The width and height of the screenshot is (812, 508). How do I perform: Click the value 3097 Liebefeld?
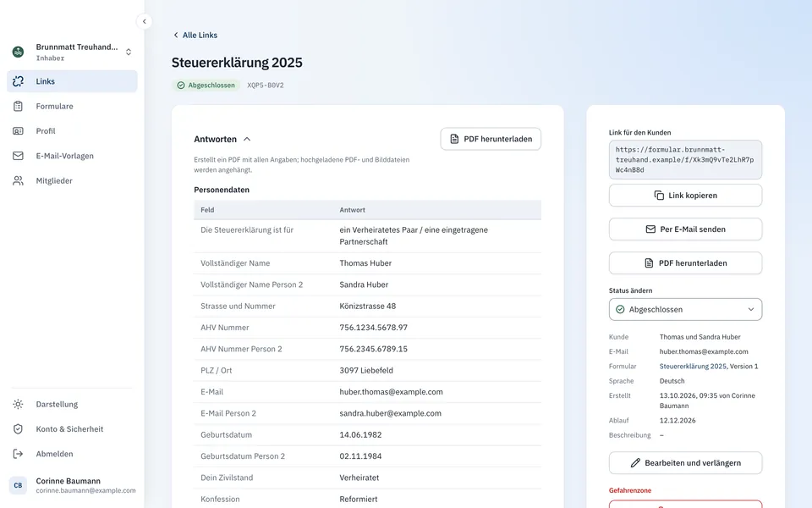366,371
